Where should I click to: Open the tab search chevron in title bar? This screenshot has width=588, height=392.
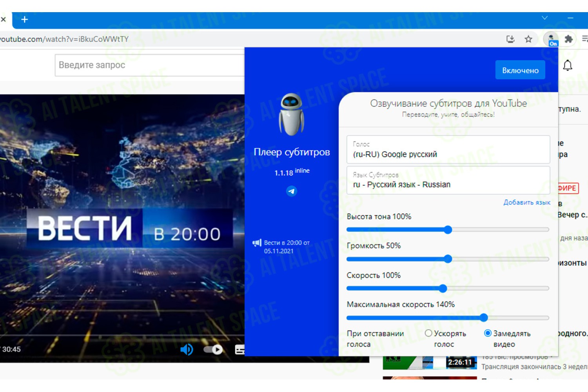tap(544, 18)
